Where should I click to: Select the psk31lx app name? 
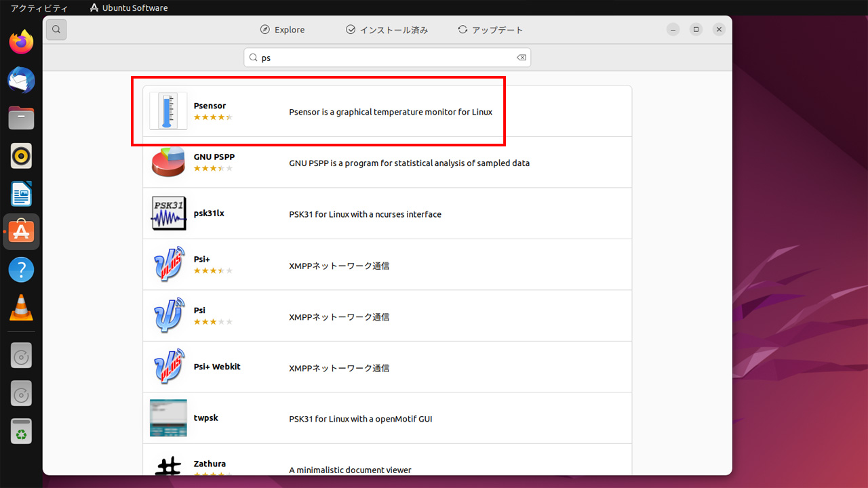[209, 213]
